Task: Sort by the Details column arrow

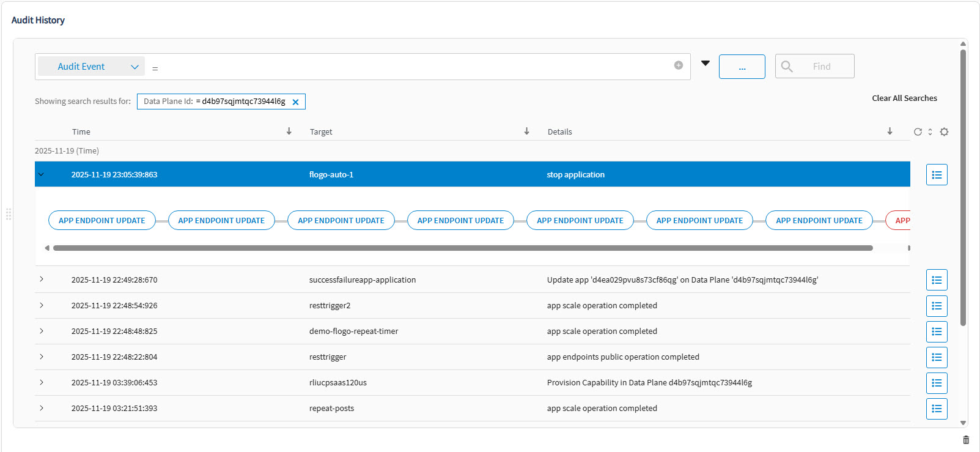Action: (890, 132)
